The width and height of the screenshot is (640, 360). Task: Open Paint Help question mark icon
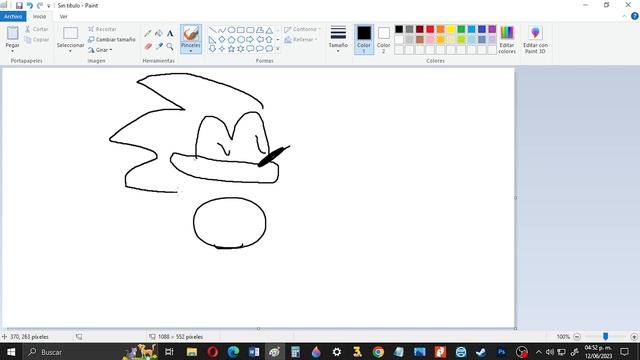634,16
